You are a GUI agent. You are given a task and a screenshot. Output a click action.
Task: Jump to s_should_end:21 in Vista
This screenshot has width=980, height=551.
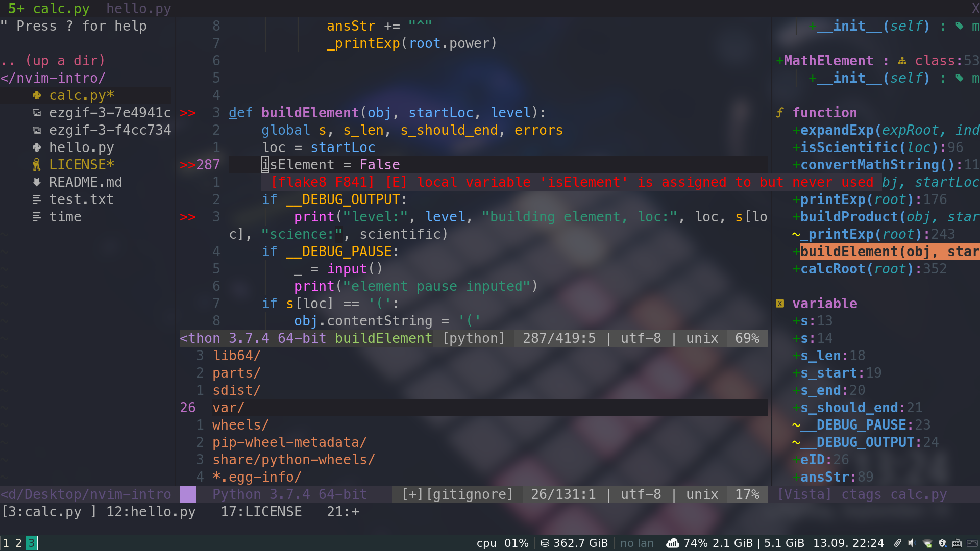click(x=857, y=408)
